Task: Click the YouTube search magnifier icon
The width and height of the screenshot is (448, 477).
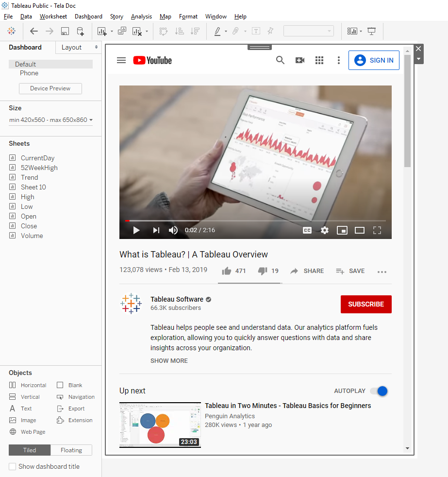Action: 280,60
